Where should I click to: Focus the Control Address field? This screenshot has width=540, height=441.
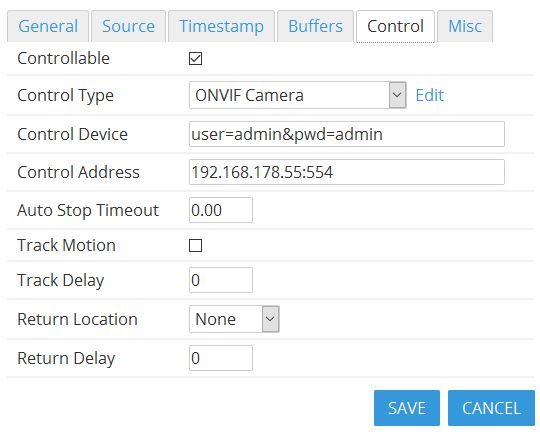click(x=347, y=172)
